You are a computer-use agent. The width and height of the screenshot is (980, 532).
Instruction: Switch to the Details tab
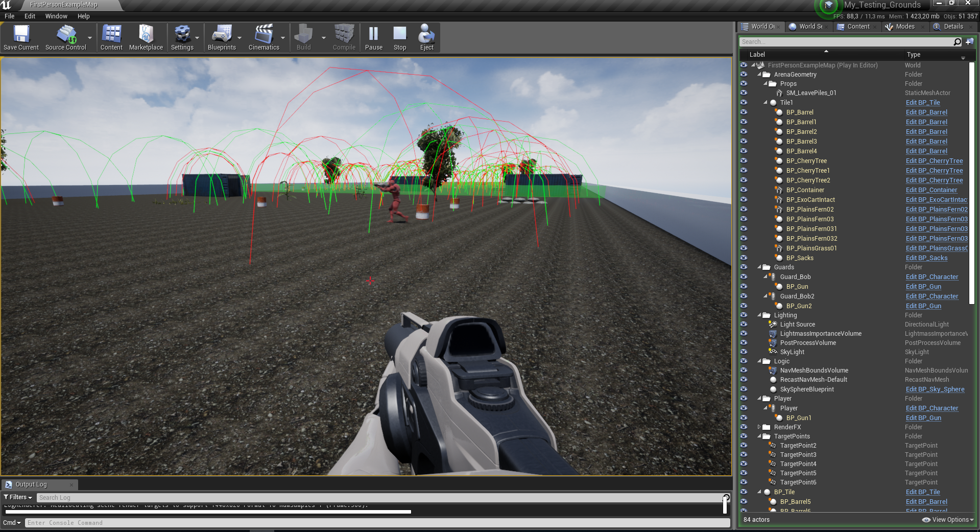(x=953, y=27)
